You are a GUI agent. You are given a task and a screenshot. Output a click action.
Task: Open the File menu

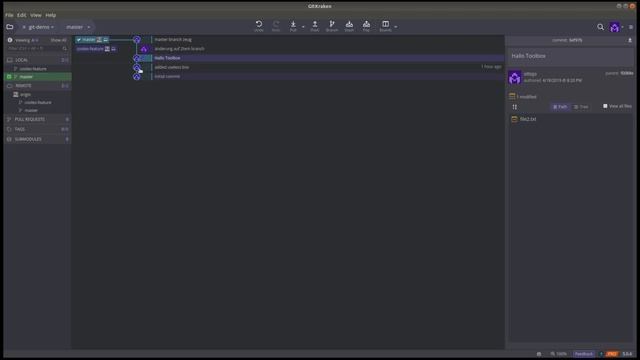(x=9, y=15)
